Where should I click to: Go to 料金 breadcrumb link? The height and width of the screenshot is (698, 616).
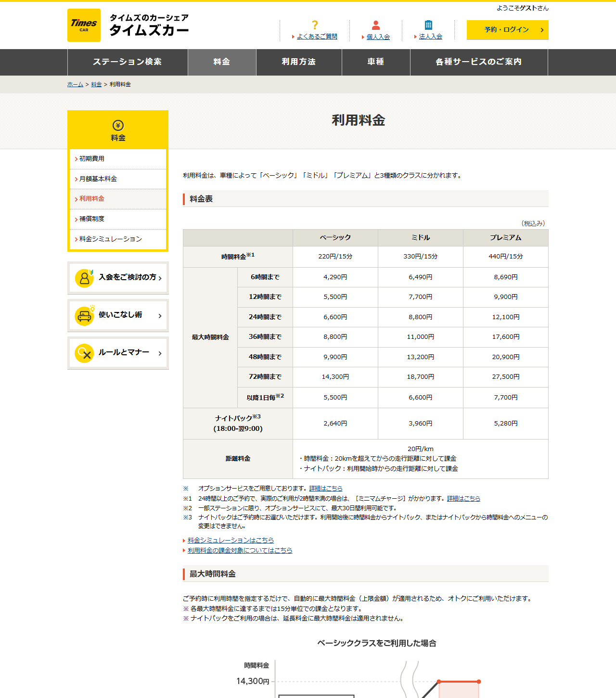[96, 84]
